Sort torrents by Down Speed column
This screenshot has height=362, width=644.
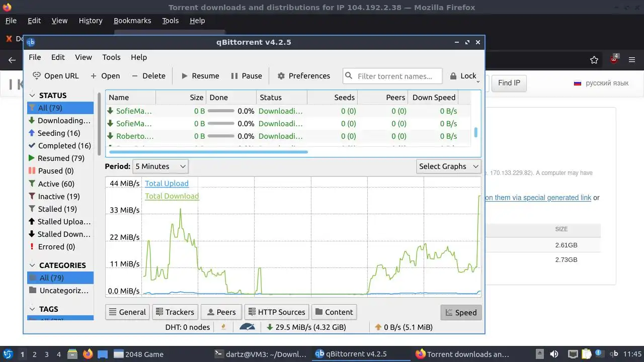click(x=434, y=98)
